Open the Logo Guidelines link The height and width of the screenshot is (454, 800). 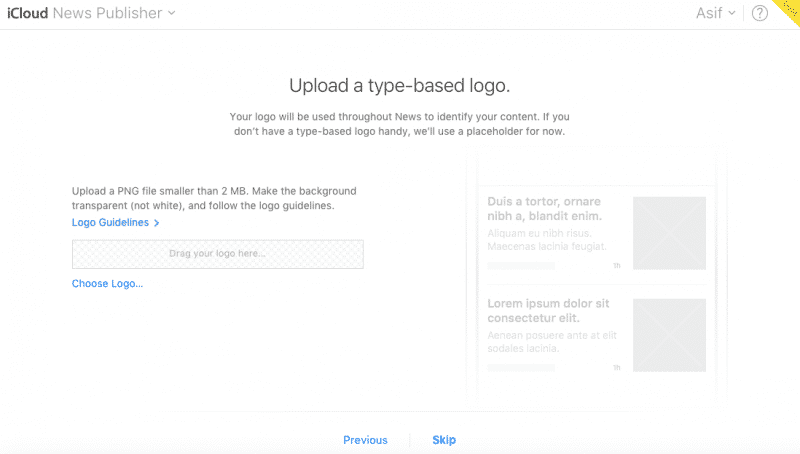coord(110,223)
